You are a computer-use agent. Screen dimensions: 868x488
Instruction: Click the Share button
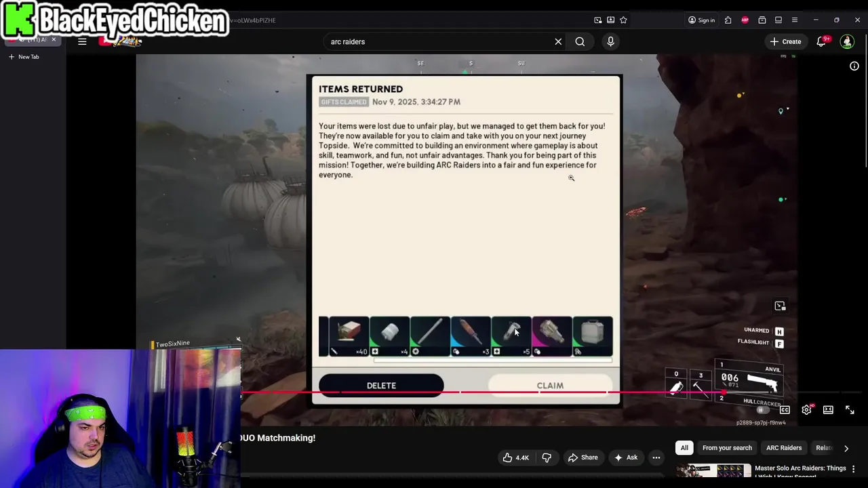click(x=583, y=457)
